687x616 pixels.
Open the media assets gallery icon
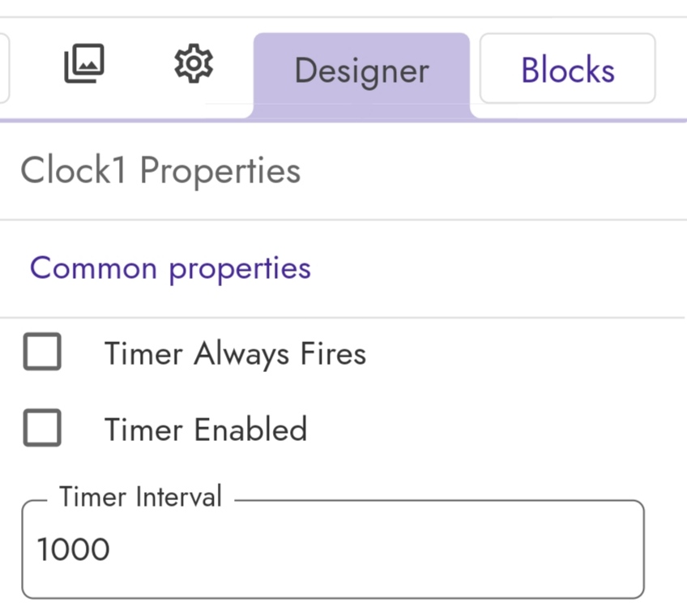pyautogui.click(x=84, y=63)
